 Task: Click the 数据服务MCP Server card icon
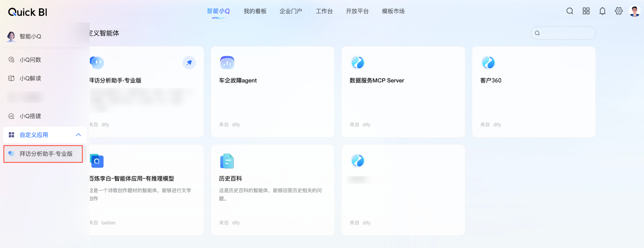click(357, 63)
